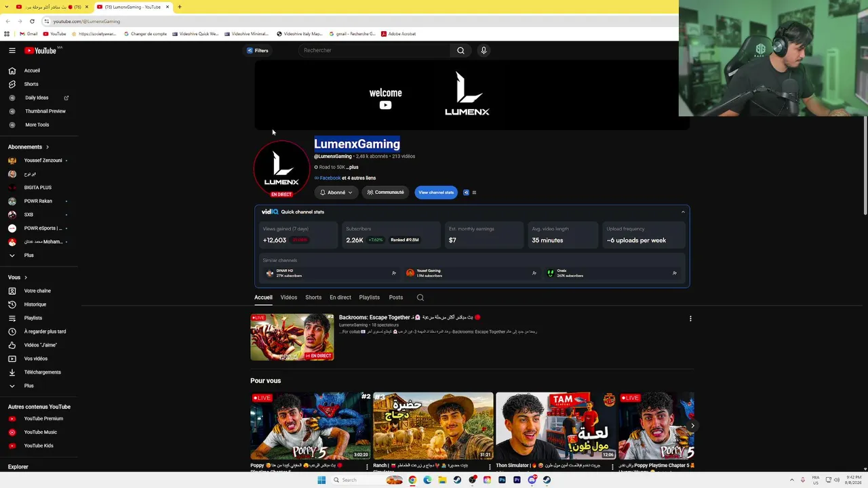Viewport: 868px width, 488px height.
Task: Open the Facebook channel link
Action: 330,178
